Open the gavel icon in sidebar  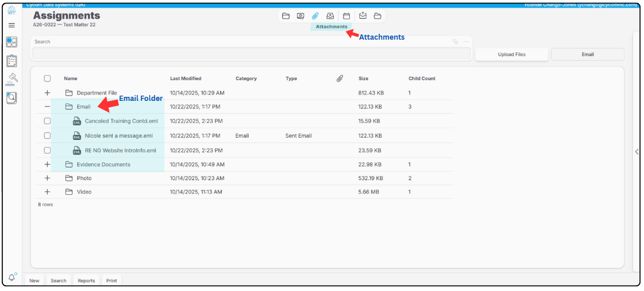(x=12, y=79)
